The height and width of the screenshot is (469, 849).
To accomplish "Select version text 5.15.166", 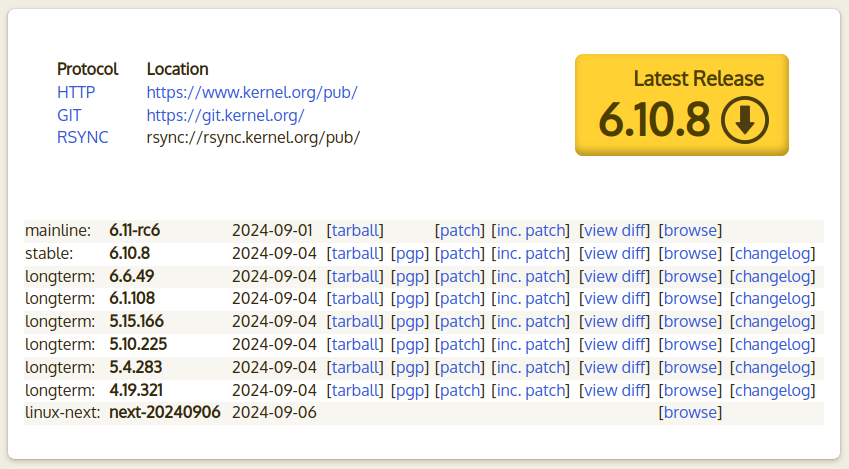I will (136, 321).
